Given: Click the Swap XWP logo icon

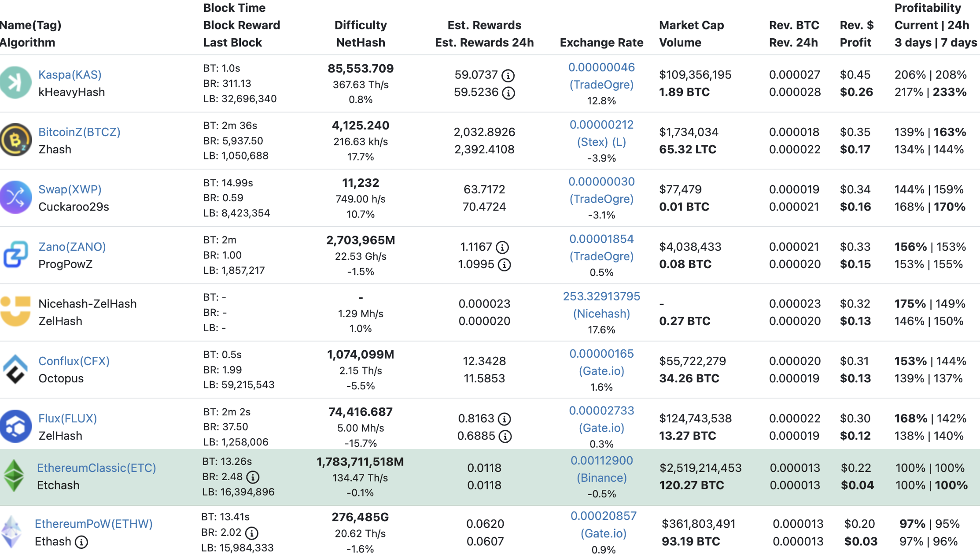Looking at the screenshot, I should pos(15,197).
